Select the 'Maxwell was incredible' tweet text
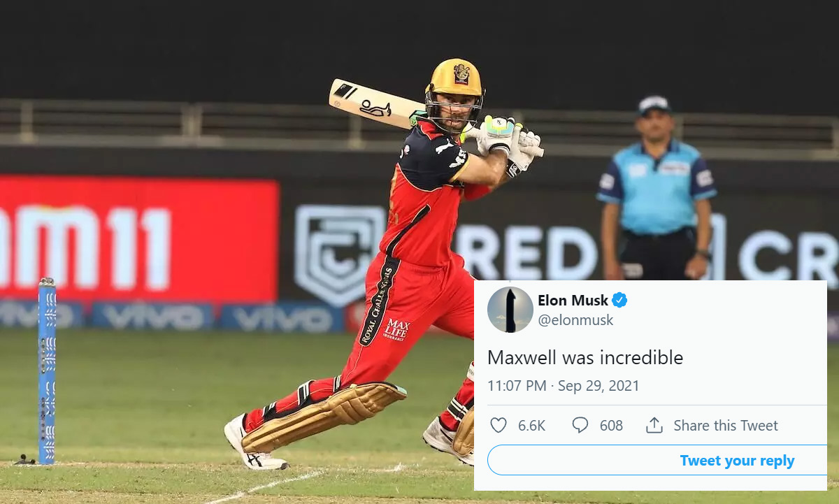 click(x=585, y=358)
